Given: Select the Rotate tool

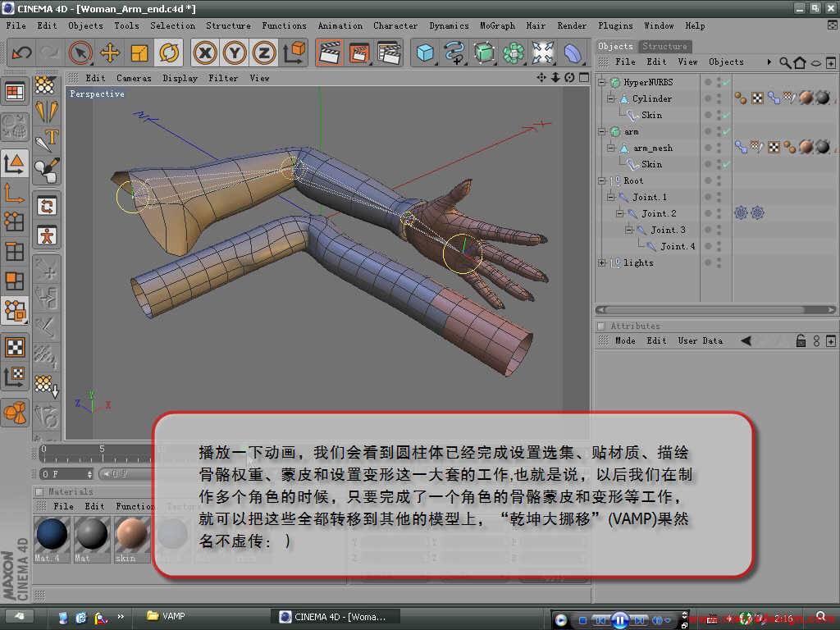Looking at the screenshot, I should [x=169, y=52].
